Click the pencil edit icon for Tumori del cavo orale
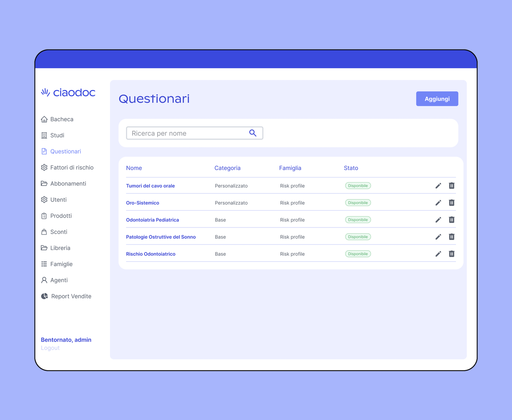Screen dimensions: 512x420 click(438, 186)
